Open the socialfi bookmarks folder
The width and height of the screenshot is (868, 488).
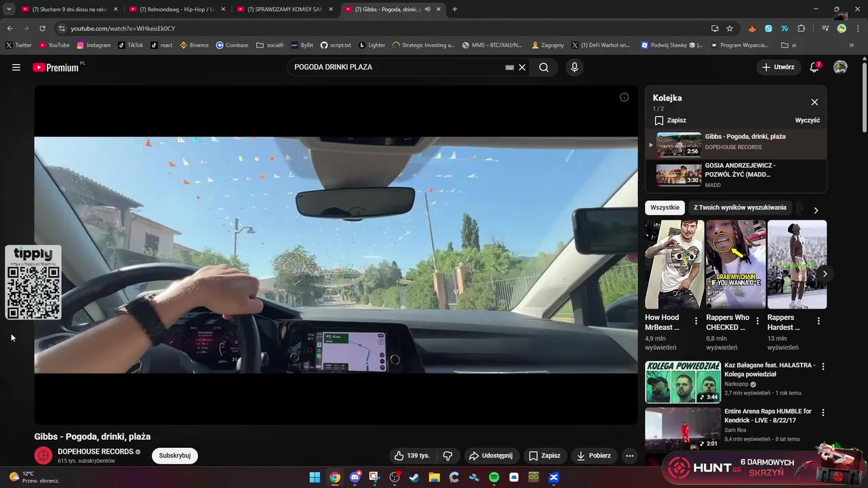pos(270,45)
